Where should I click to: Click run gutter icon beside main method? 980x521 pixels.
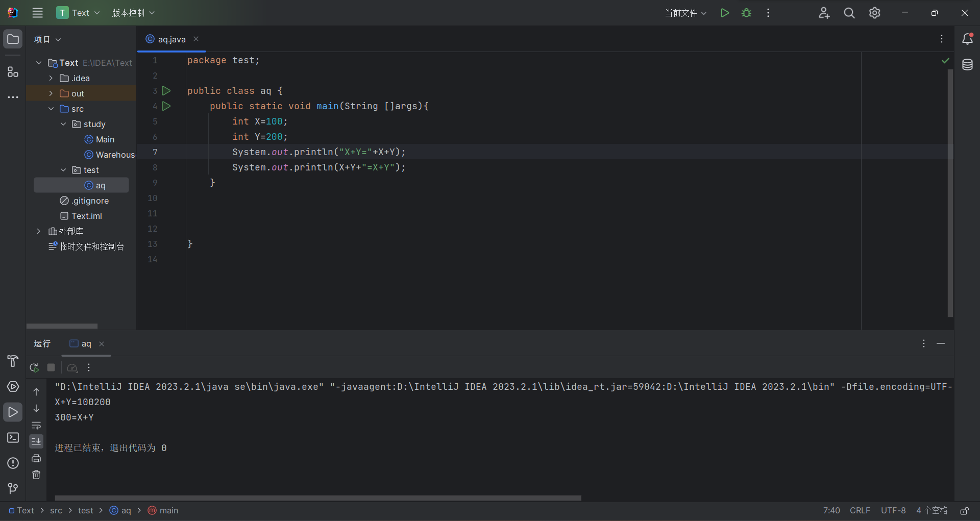tap(166, 106)
